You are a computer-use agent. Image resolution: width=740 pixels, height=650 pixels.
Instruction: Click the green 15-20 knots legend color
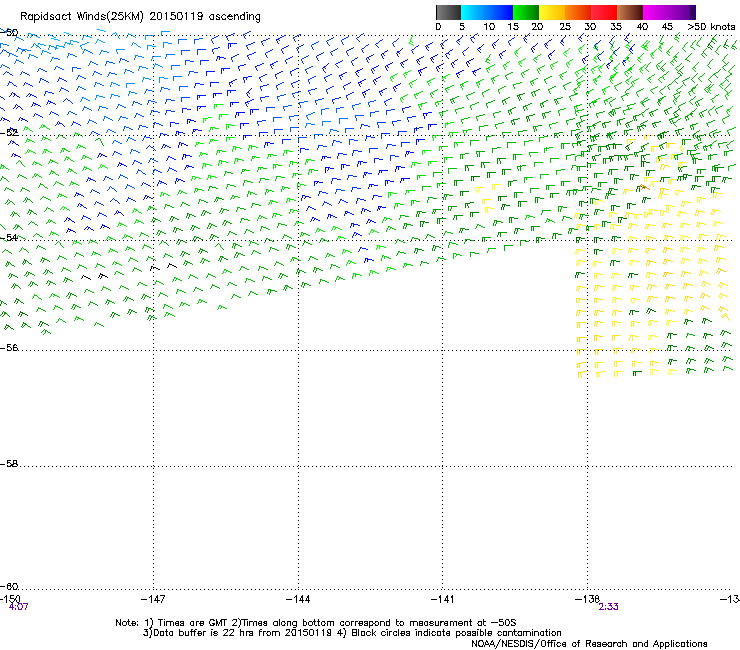pos(526,12)
